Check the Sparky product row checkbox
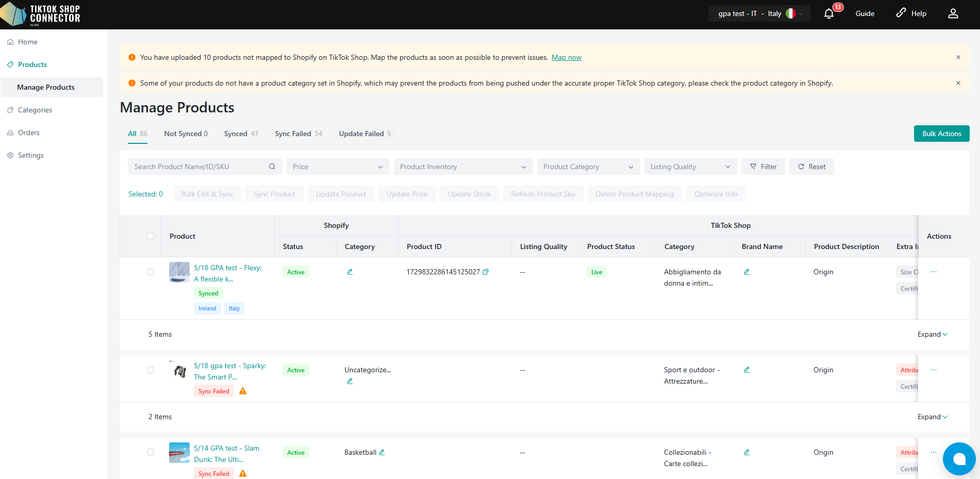 pyautogui.click(x=151, y=370)
